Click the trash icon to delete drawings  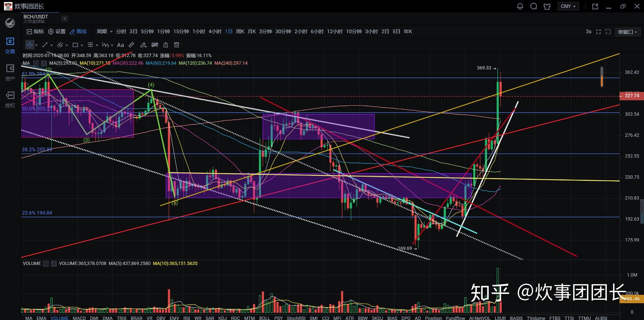pyautogui.click(x=177, y=45)
